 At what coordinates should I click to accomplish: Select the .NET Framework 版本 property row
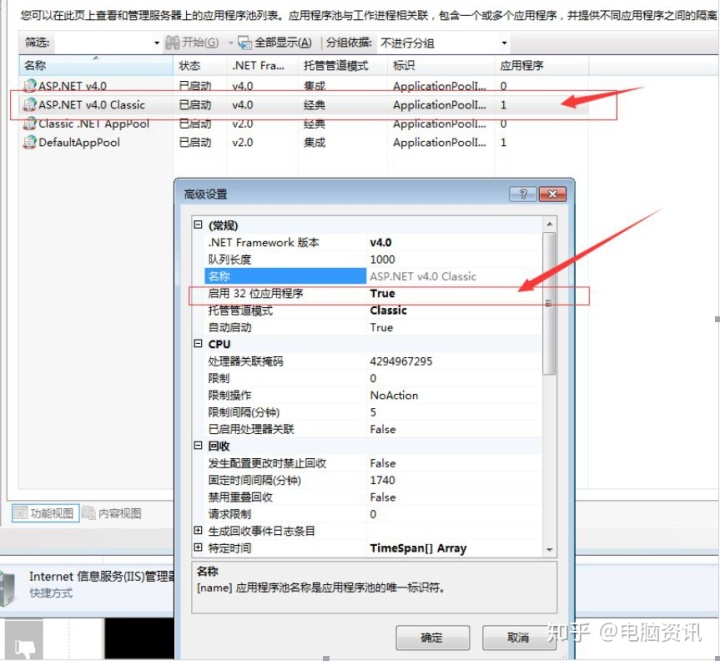click(x=373, y=242)
